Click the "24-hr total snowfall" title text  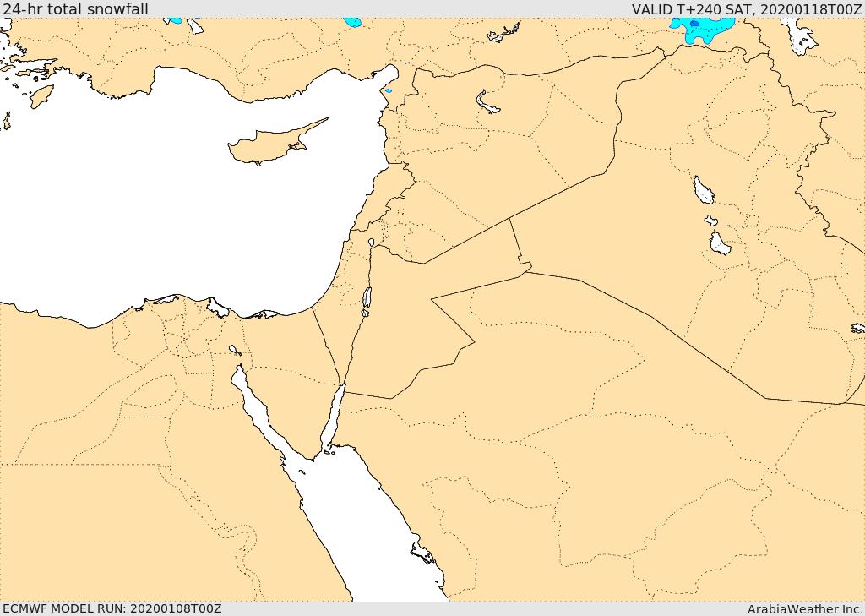click(75, 9)
